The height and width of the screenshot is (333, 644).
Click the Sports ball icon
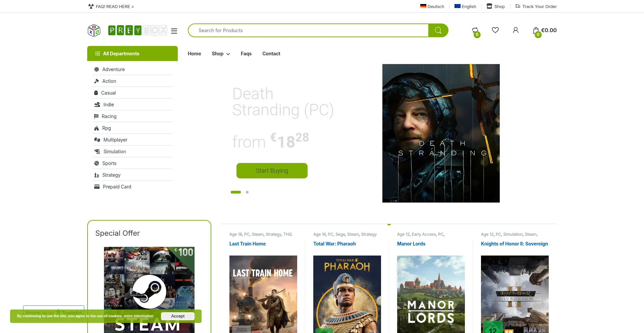[97, 163]
